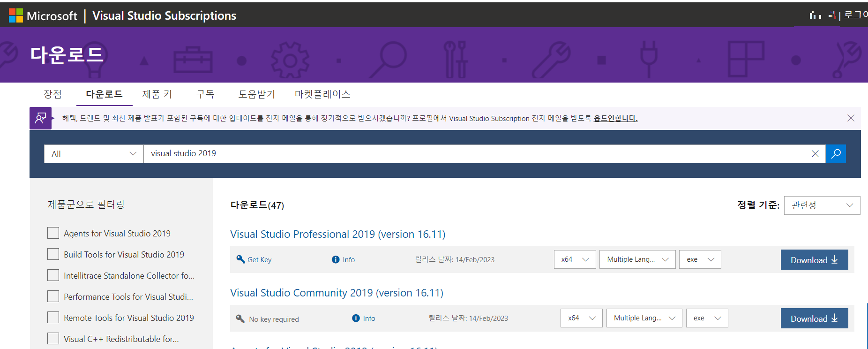Click the No key required text
The image size is (868, 349).
click(x=274, y=319)
